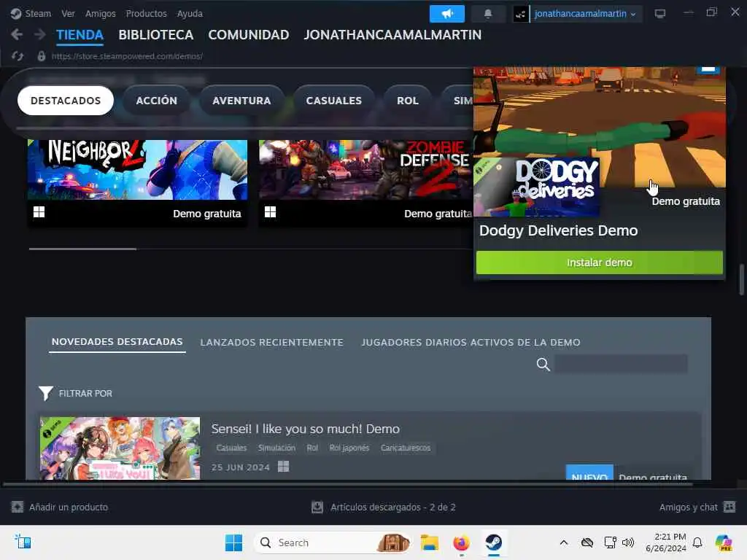The height and width of the screenshot is (560, 747).
Task: Click inside the demo list search field
Action: click(x=622, y=365)
